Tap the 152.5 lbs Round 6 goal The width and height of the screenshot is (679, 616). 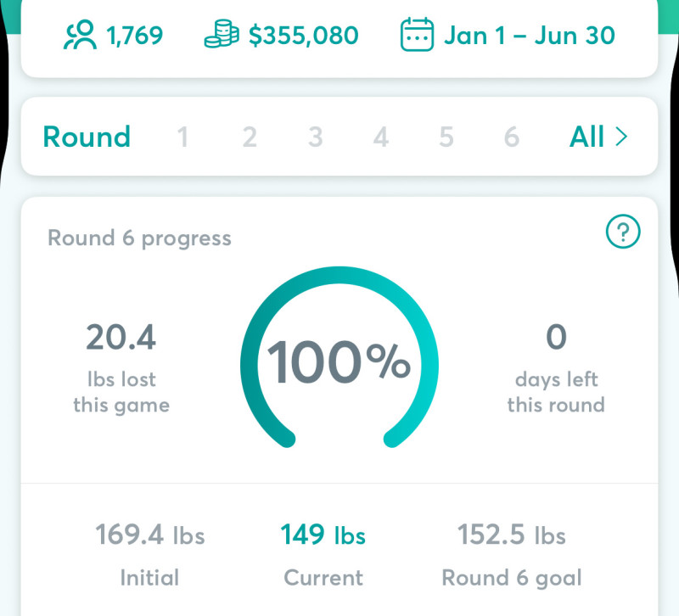(512, 535)
